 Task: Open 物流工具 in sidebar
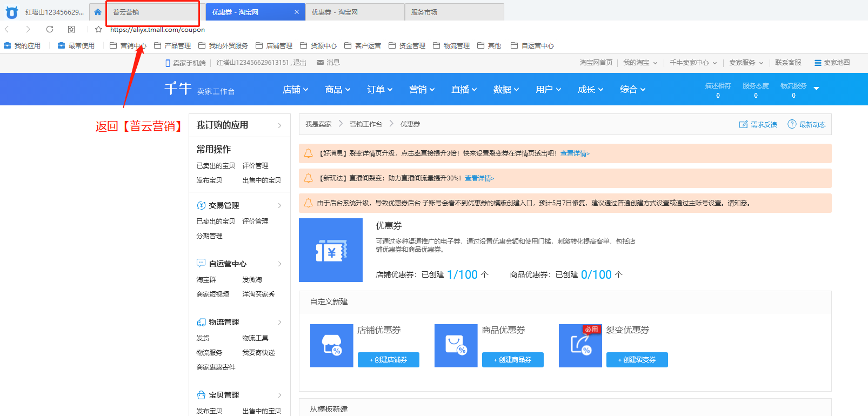click(x=255, y=338)
